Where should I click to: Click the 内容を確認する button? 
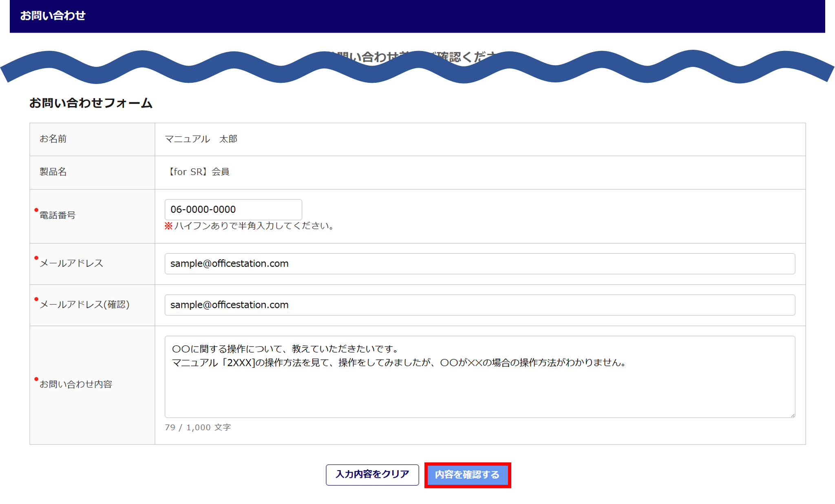(x=467, y=475)
